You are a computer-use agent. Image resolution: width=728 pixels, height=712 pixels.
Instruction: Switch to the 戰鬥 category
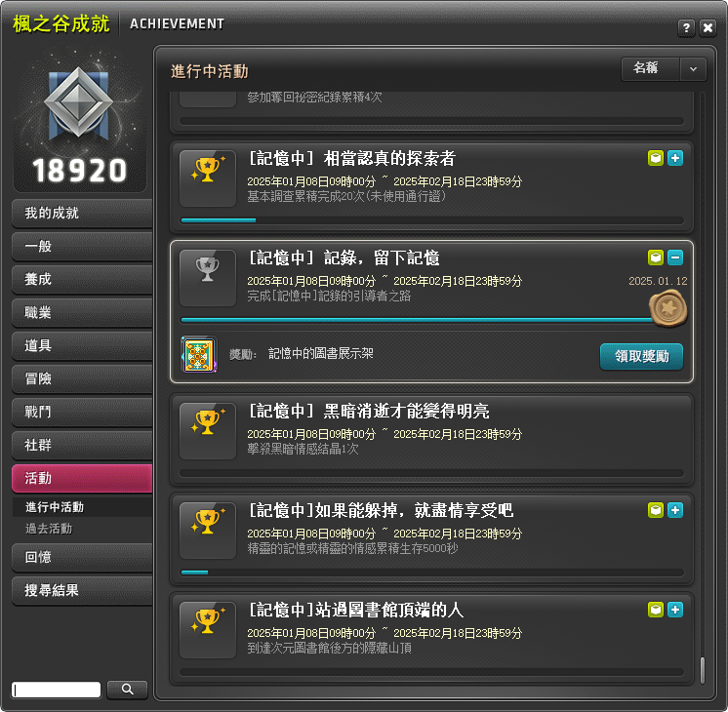coord(82,412)
